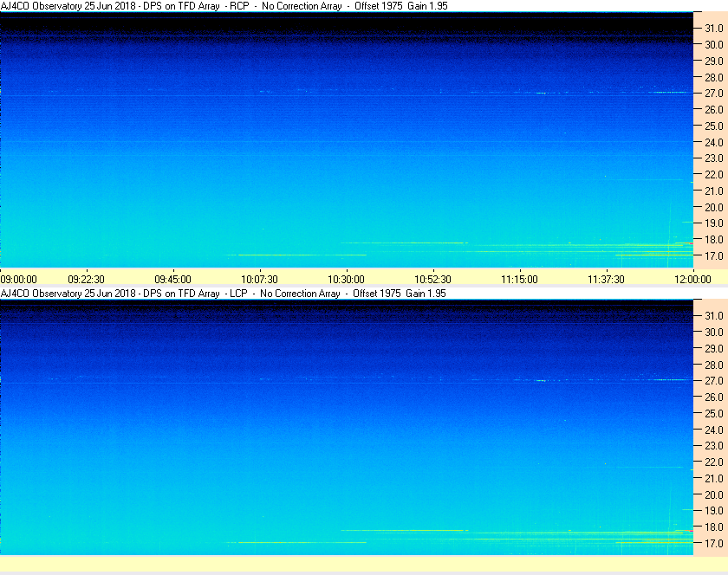Click 30.0 frequency label in LCP panel
Screen dimensions: 728x575
pos(714,332)
